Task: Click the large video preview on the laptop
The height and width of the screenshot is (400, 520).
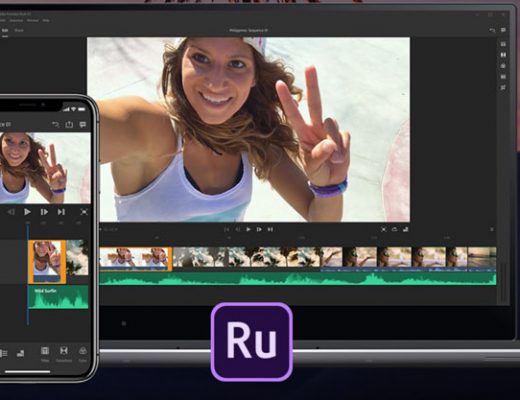Action: pyautogui.click(x=248, y=129)
